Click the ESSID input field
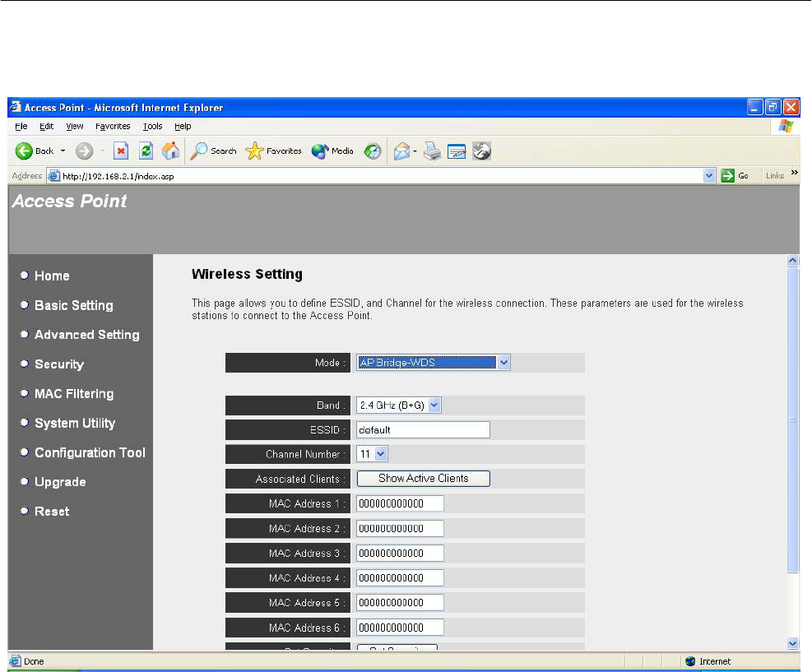 423,429
